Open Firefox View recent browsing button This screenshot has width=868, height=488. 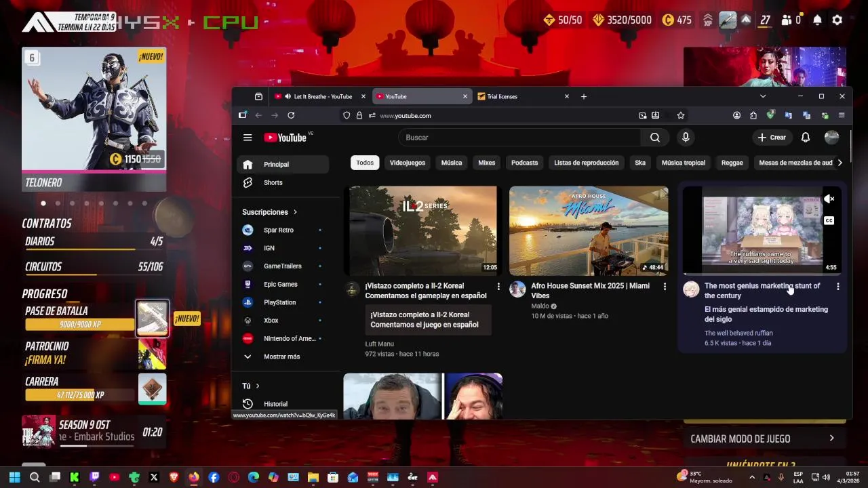tap(258, 96)
